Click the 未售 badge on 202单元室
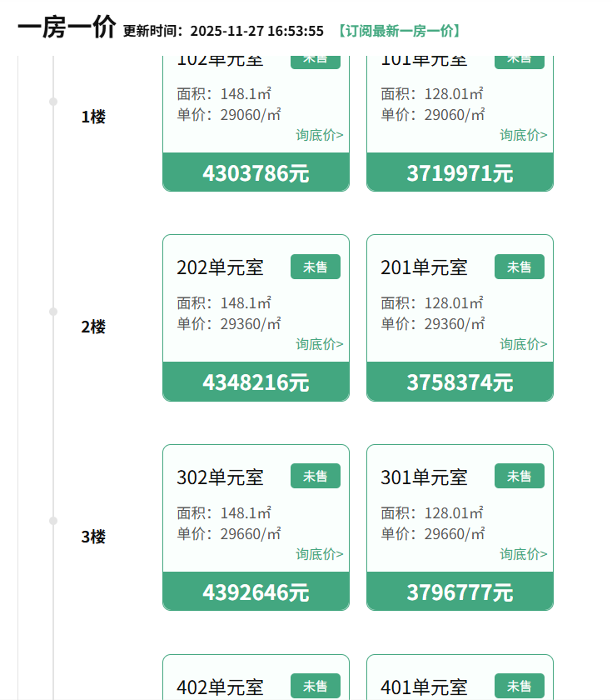 coord(315,267)
